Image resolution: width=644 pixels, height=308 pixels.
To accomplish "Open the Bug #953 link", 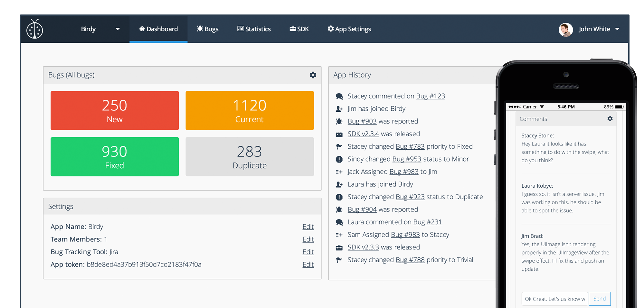I will tap(407, 159).
